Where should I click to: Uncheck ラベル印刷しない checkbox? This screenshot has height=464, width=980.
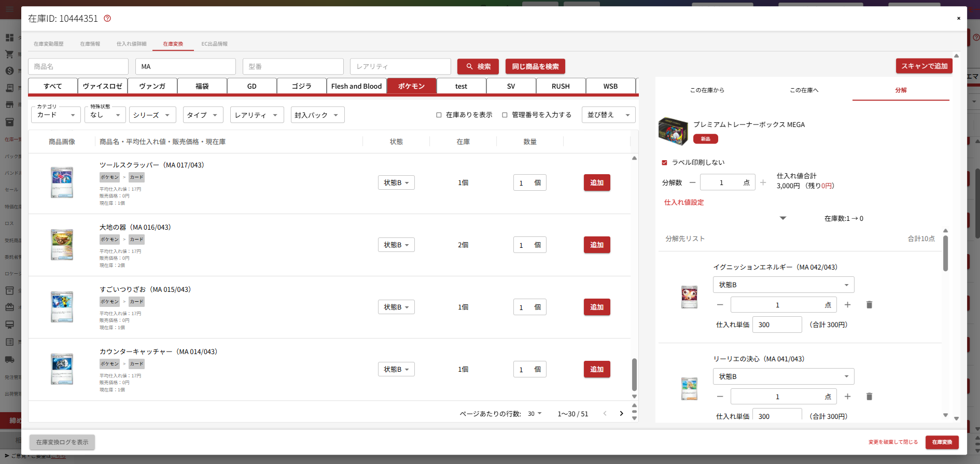click(x=664, y=163)
